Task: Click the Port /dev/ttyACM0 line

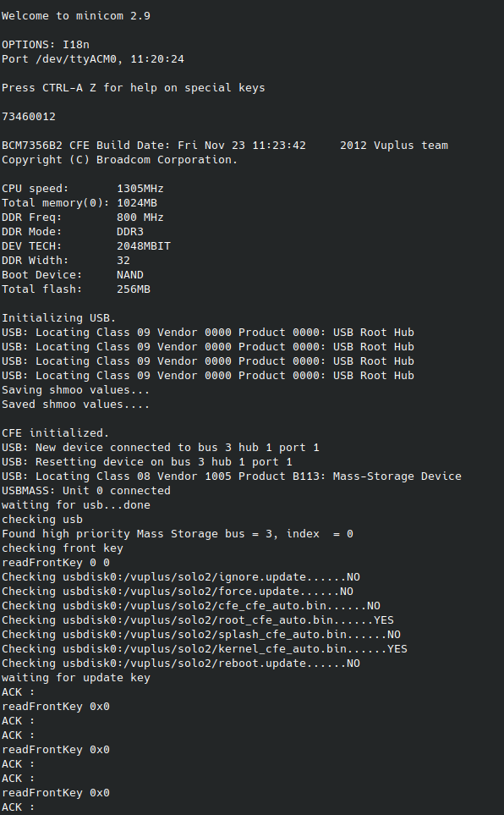Action: point(93,59)
